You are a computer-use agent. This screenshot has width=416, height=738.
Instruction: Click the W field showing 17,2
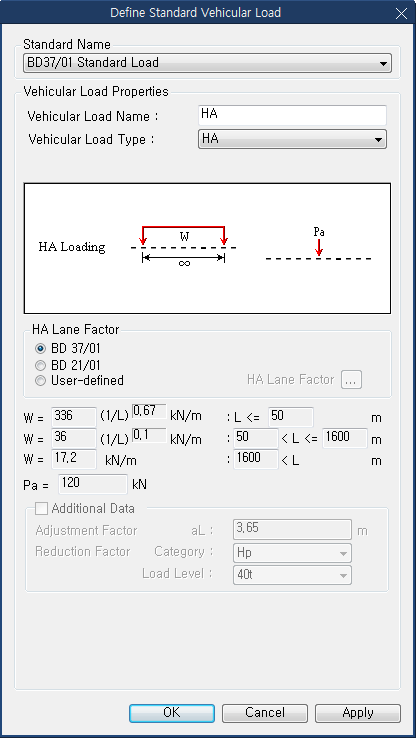click(x=74, y=459)
